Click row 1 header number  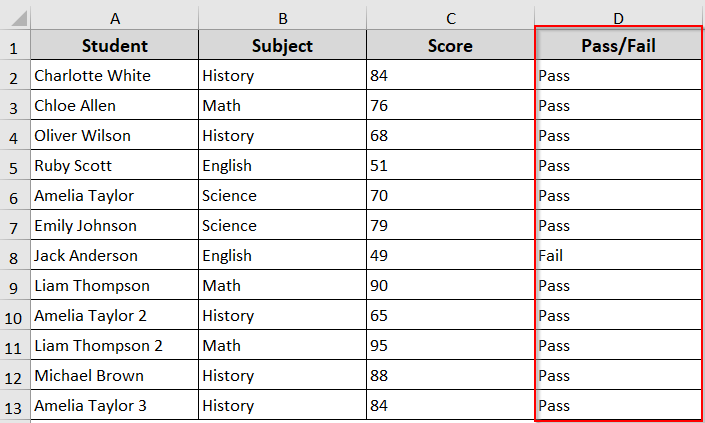coord(15,46)
